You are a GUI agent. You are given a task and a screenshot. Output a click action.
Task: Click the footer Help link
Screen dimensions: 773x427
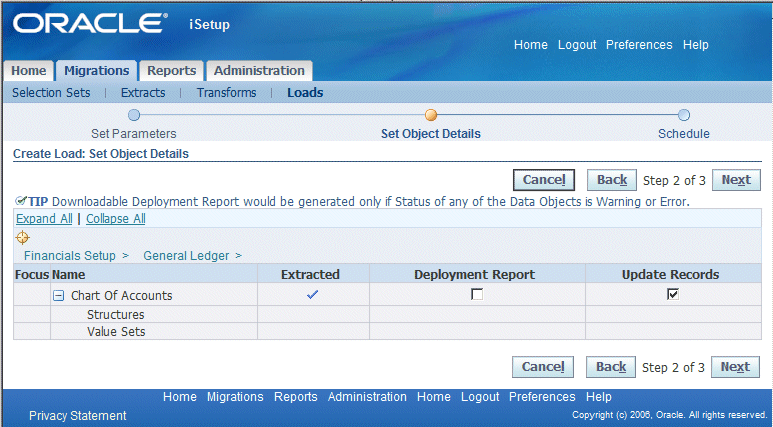598,397
